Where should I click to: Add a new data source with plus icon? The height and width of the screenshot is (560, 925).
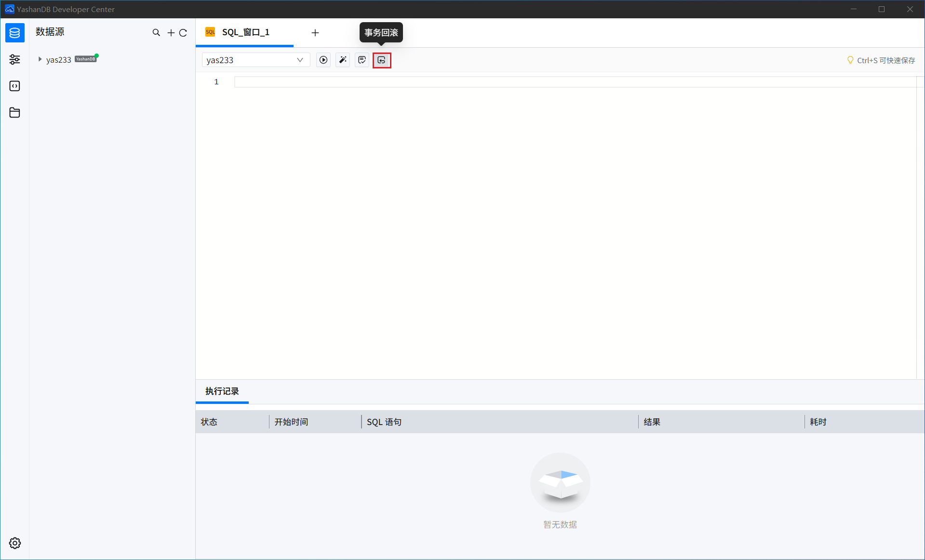pos(171,33)
